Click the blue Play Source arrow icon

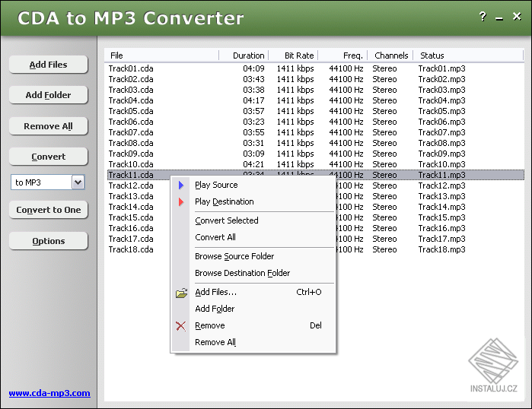(180, 185)
